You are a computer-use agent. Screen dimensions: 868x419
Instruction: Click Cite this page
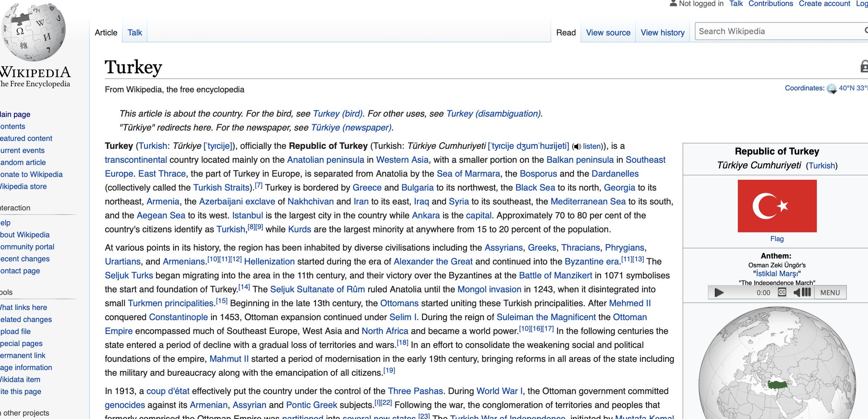20,391
